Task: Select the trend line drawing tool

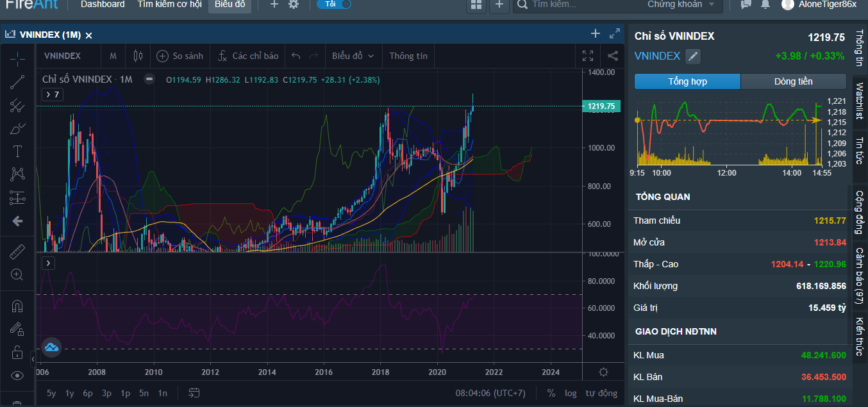Action: 17,81
